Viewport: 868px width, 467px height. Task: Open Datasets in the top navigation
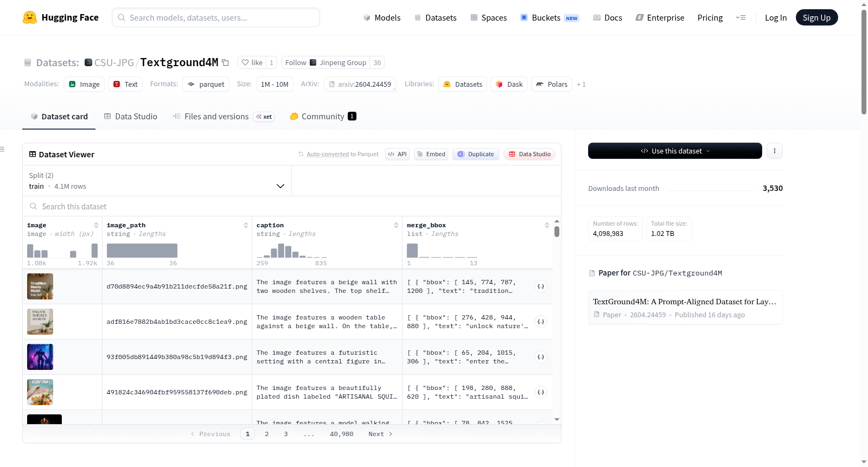click(435, 18)
